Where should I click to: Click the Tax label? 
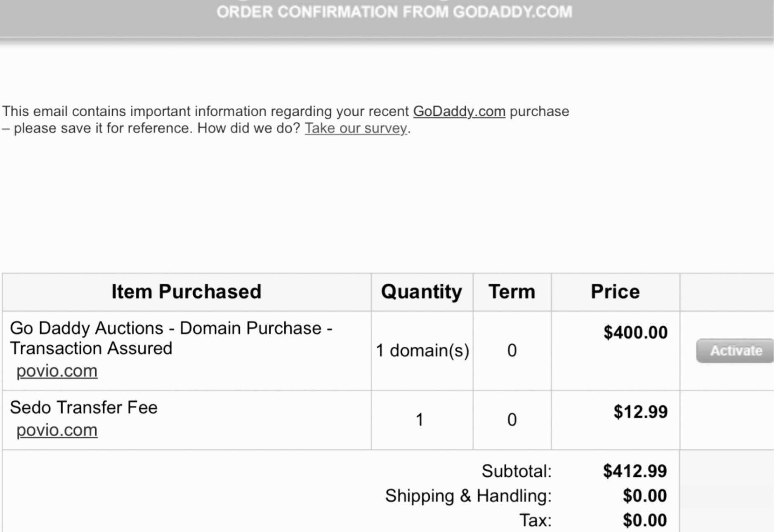535,520
